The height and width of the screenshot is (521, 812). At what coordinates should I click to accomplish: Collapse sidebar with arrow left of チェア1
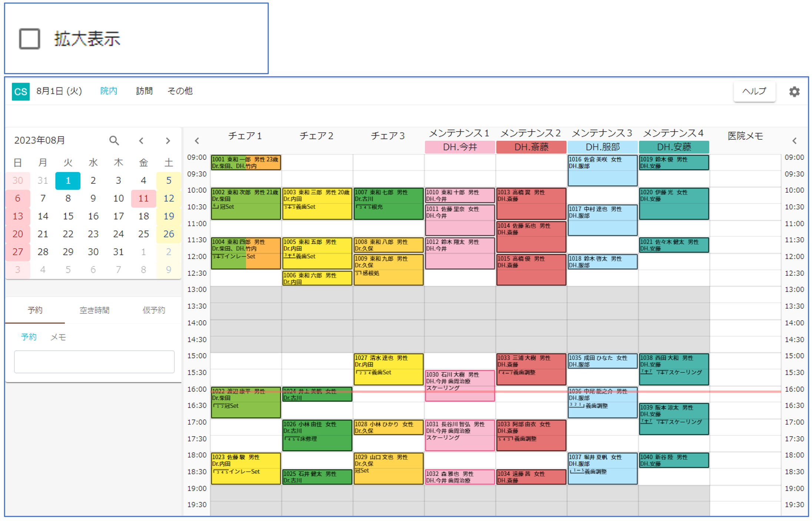pos(197,141)
